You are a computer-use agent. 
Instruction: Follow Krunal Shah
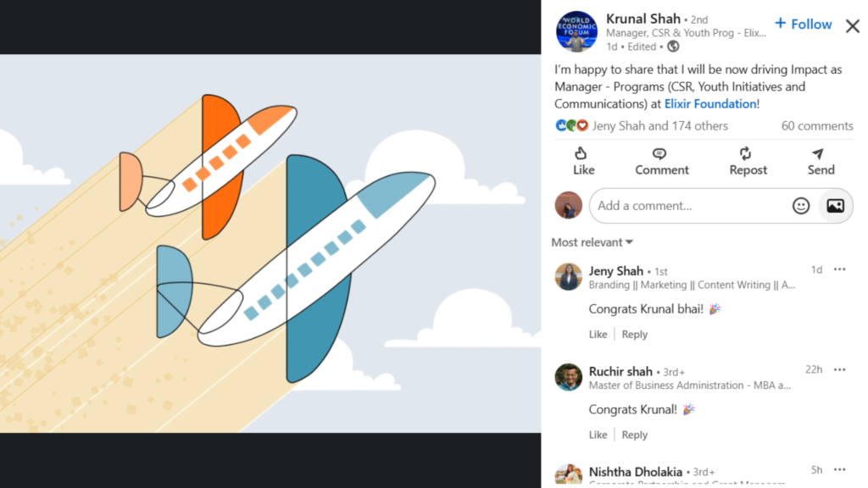(804, 24)
